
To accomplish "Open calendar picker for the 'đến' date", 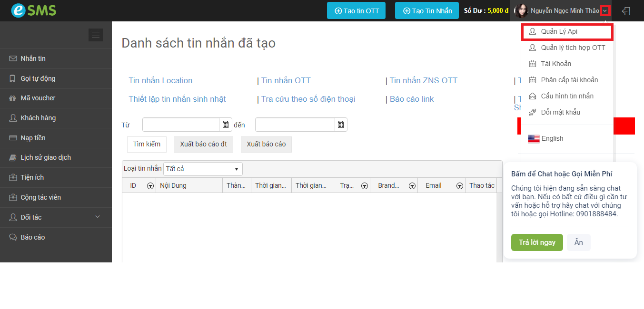I will pos(341,125).
